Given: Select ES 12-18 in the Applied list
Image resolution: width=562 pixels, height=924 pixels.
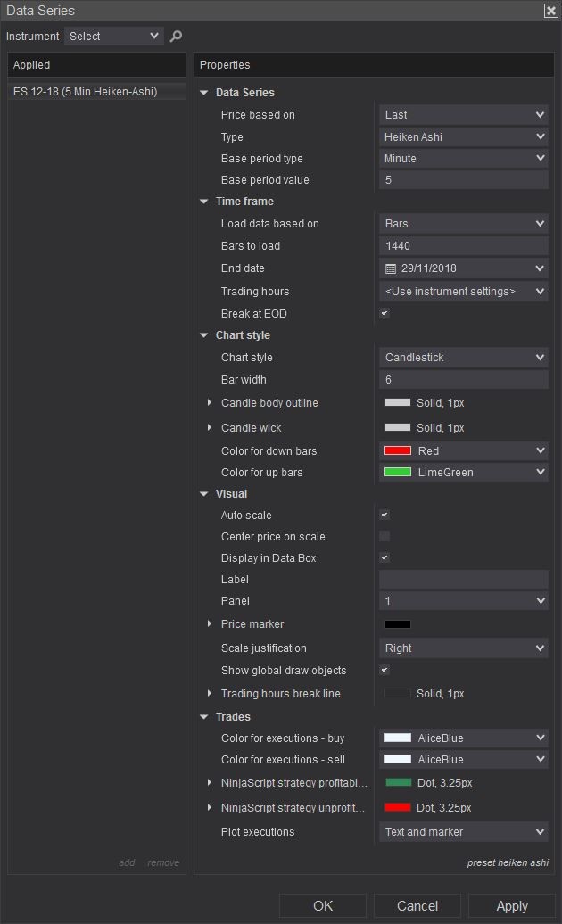Looking at the screenshot, I should 85,92.
